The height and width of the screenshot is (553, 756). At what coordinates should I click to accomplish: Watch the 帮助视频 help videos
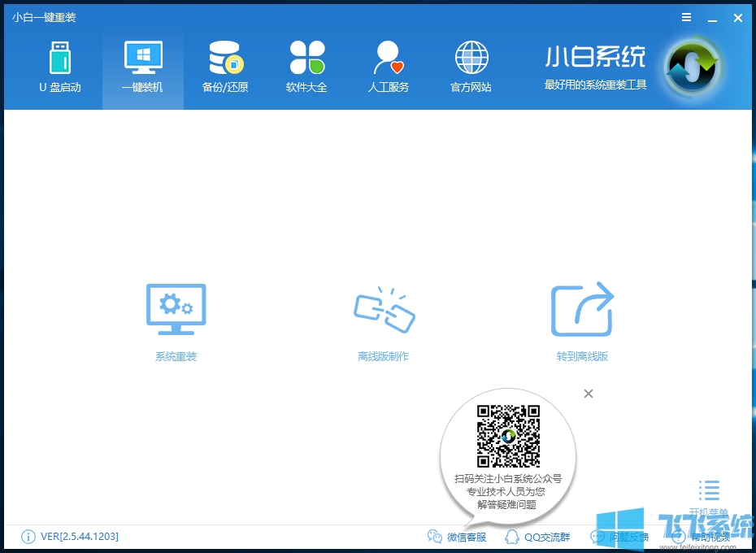click(x=702, y=537)
